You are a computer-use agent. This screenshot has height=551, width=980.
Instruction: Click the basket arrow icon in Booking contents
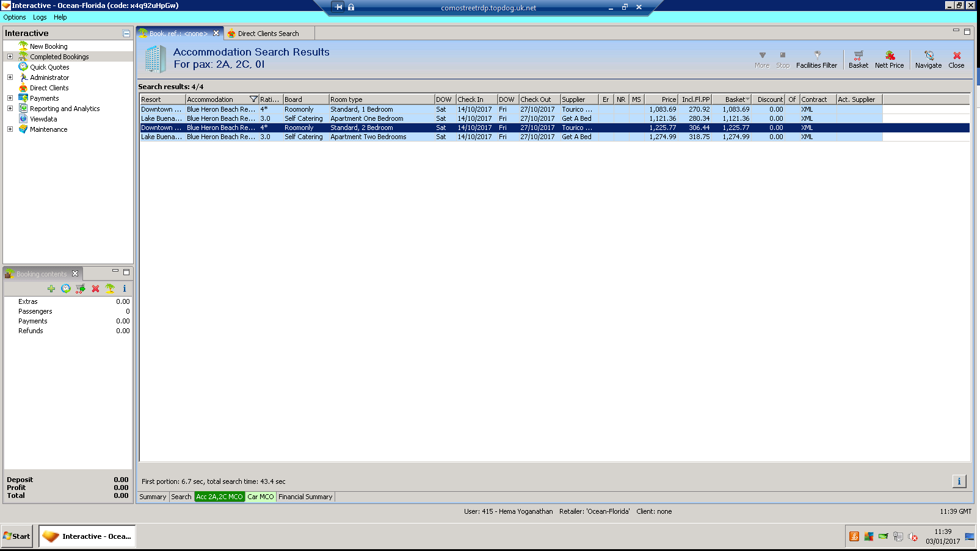coord(81,289)
